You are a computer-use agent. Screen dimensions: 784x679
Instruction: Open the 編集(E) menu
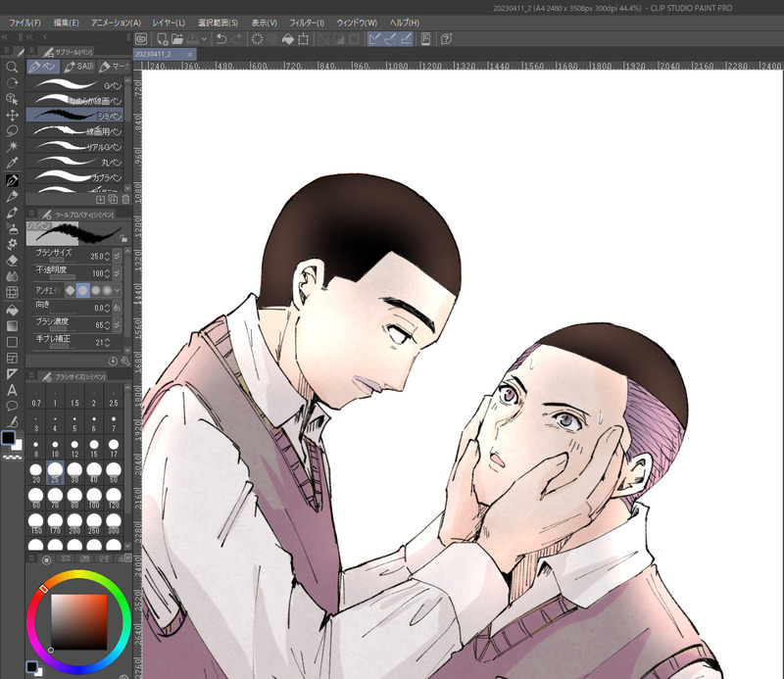click(66, 23)
